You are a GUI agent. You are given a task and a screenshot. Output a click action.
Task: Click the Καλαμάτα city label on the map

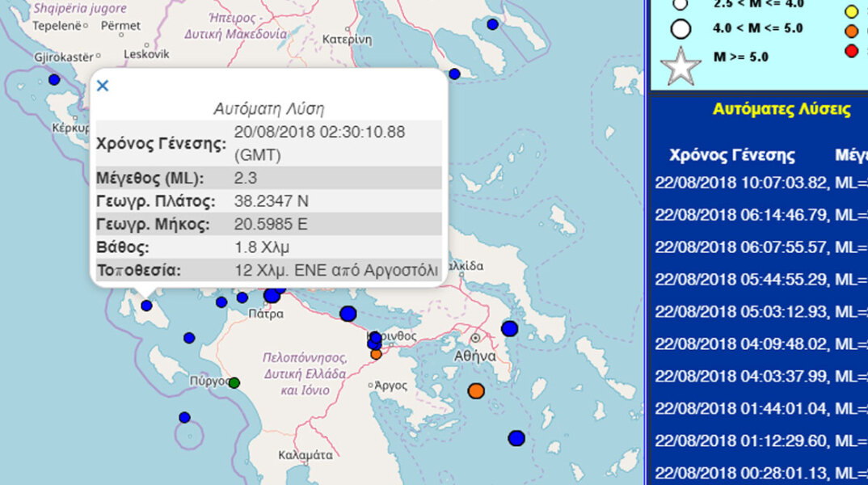pyautogui.click(x=305, y=455)
